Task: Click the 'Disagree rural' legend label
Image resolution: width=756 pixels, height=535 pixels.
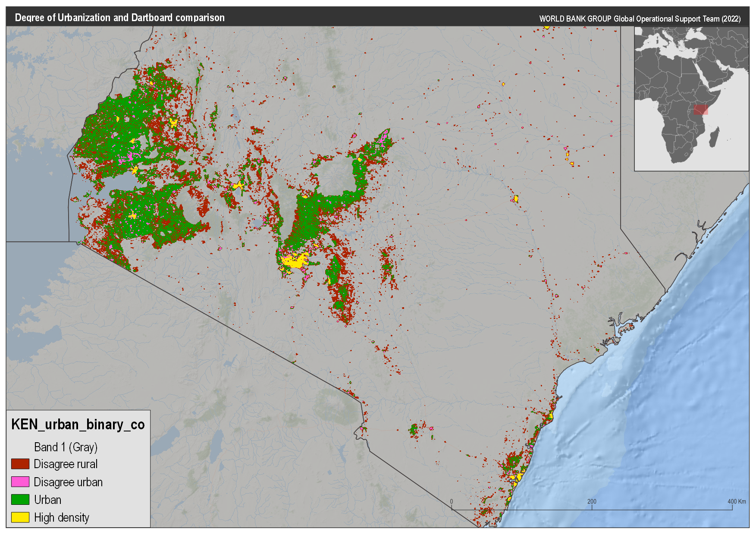Action: point(66,464)
